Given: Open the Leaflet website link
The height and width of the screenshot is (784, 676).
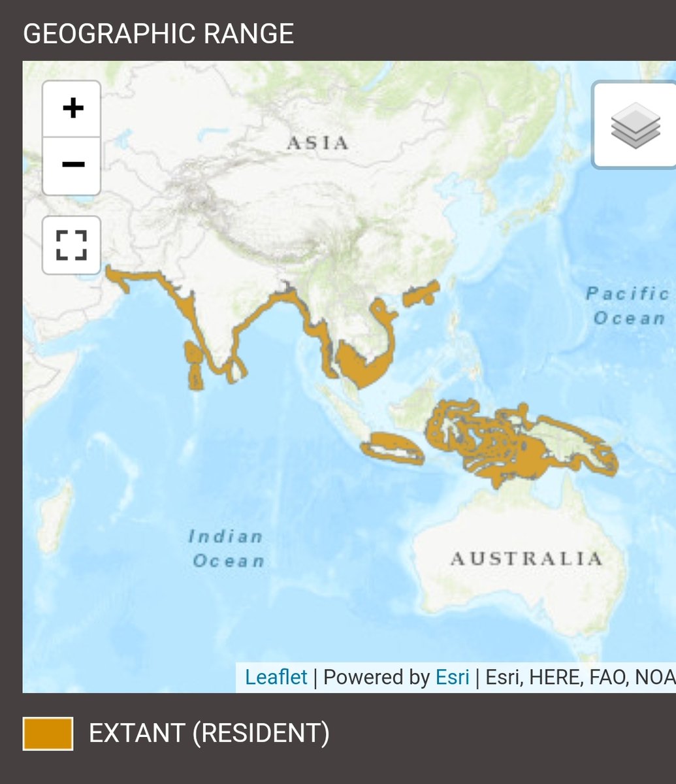Looking at the screenshot, I should click(x=275, y=678).
